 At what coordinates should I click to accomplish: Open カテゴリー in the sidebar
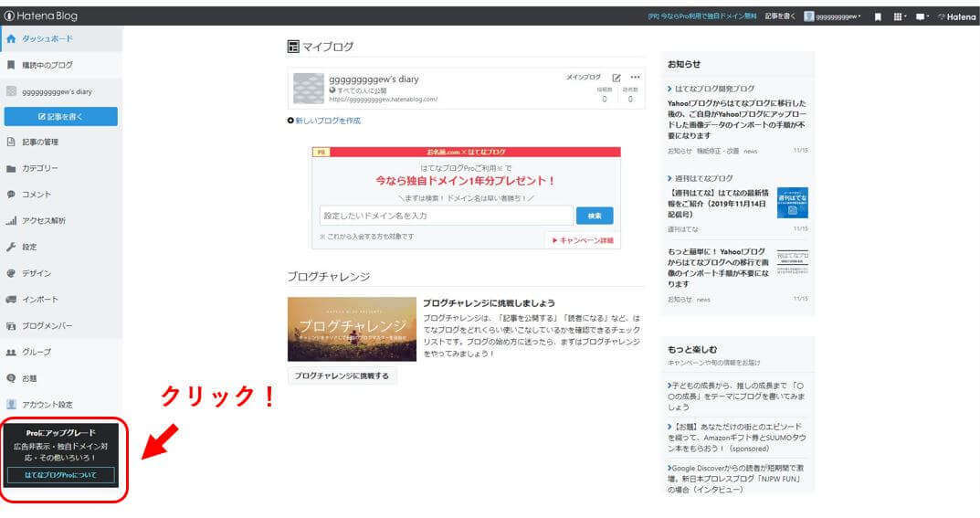click(x=61, y=168)
